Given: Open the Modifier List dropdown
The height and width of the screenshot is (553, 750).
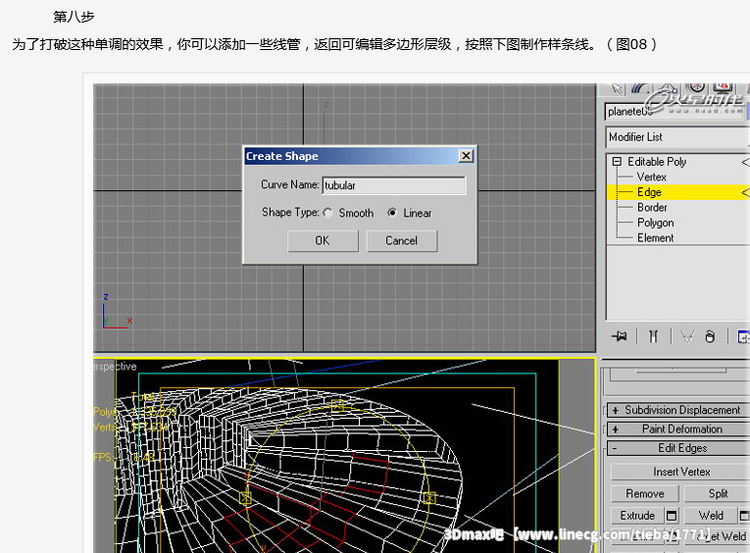Looking at the screenshot, I should click(676, 137).
